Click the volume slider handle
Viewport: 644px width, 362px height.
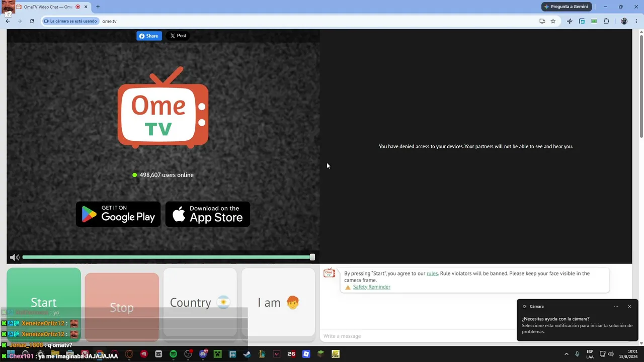[x=312, y=257]
